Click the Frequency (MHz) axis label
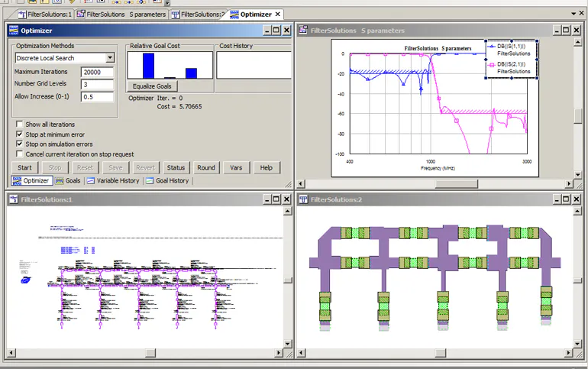The image size is (588, 369). point(438,168)
